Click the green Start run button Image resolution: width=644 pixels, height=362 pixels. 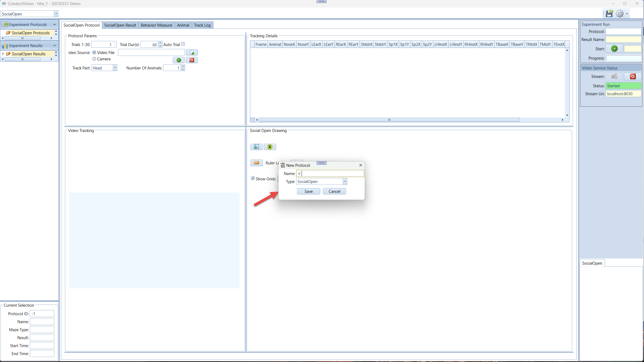(614, 49)
